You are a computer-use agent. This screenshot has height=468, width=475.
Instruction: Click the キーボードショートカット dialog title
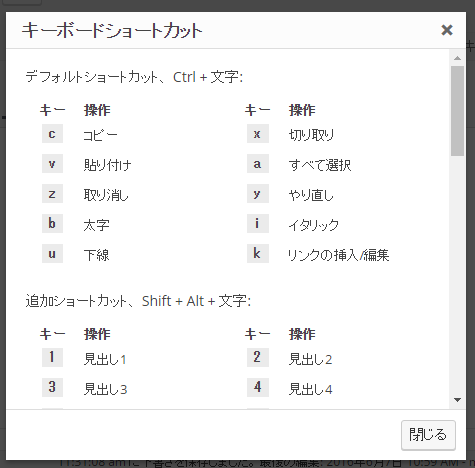112,31
